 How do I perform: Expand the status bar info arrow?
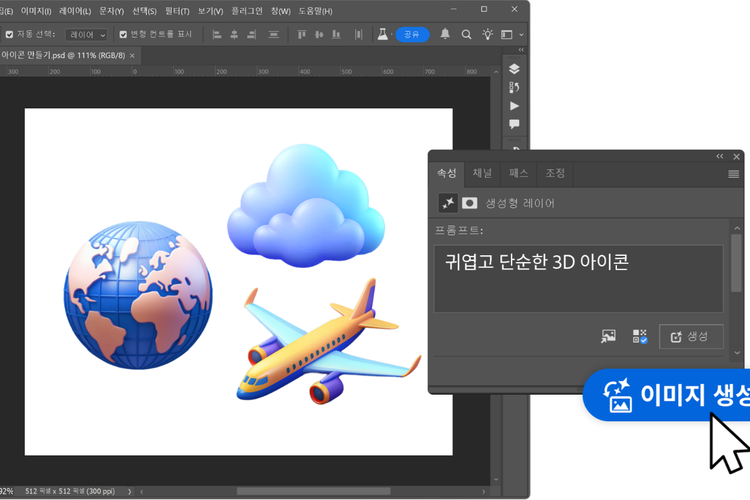point(129,491)
